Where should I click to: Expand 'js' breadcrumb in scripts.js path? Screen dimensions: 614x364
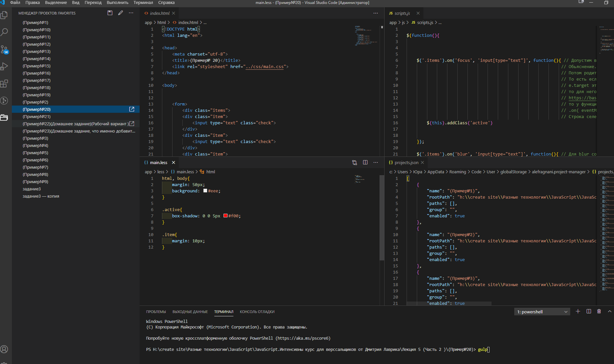403,22
